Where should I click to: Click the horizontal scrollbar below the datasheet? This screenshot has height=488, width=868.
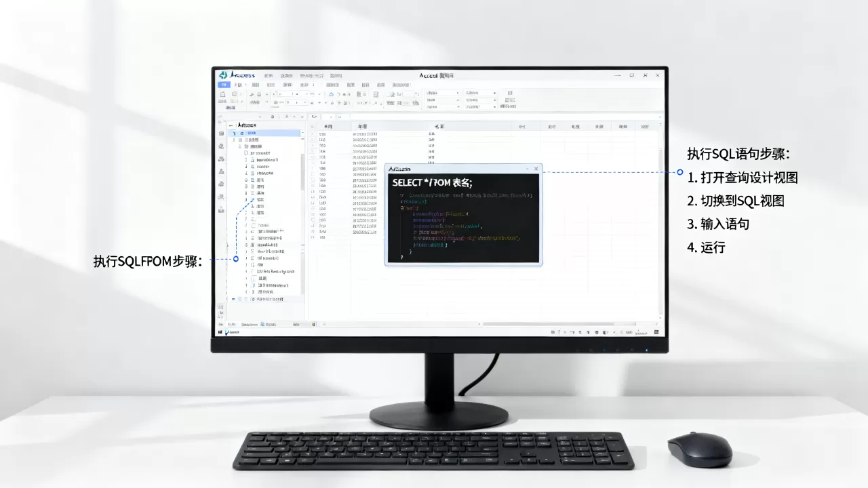click(549, 324)
